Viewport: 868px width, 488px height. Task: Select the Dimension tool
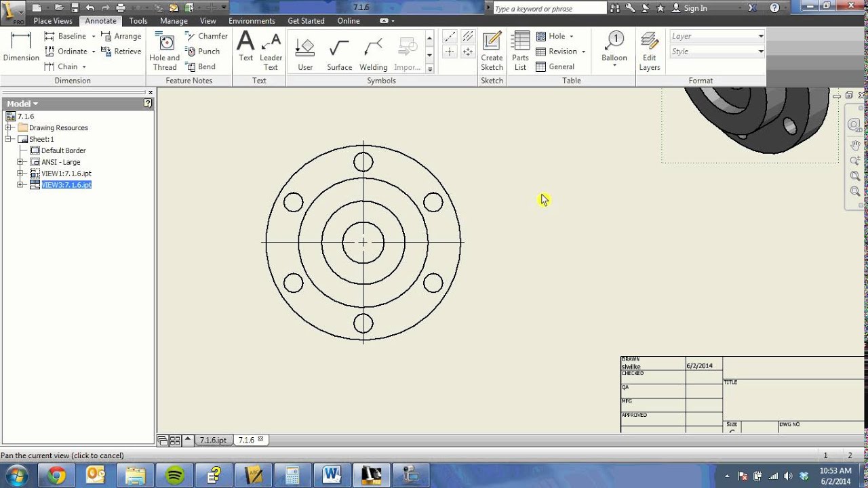21,47
